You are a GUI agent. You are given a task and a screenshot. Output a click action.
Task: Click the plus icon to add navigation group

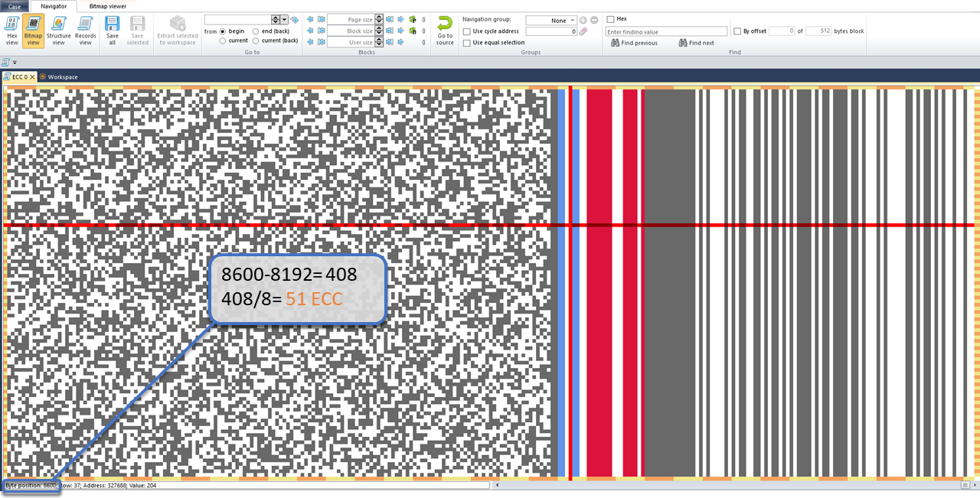pyautogui.click(x=583, y=20)
